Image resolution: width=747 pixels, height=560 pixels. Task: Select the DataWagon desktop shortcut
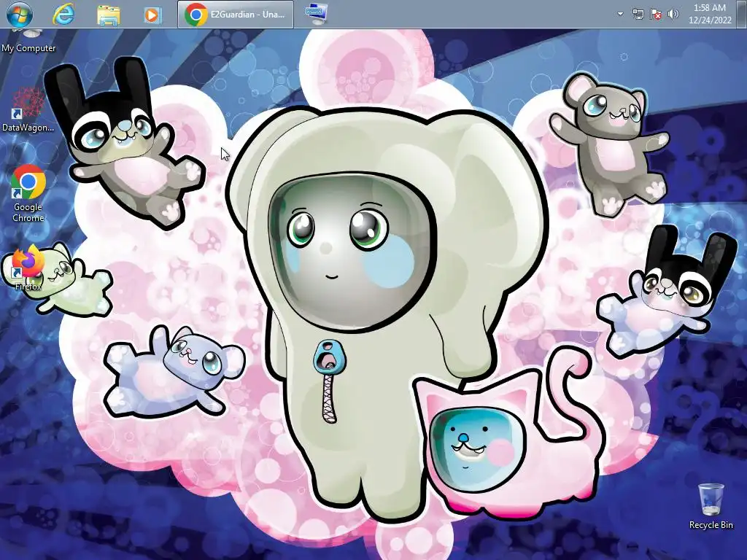[x=28, y=110]
